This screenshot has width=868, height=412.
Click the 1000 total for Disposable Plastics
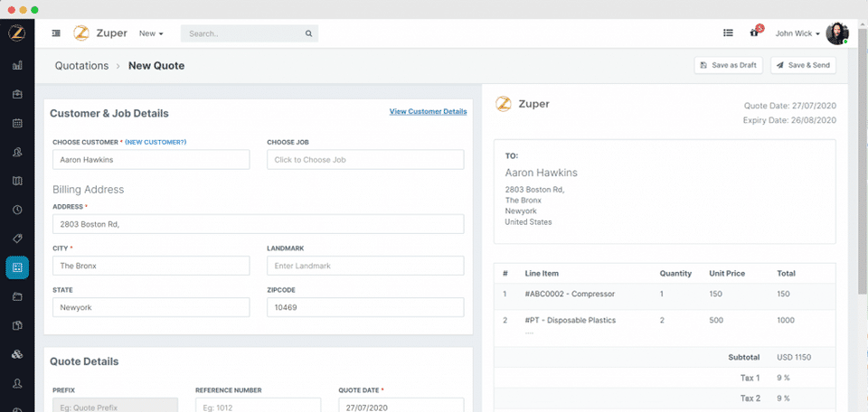786,320
